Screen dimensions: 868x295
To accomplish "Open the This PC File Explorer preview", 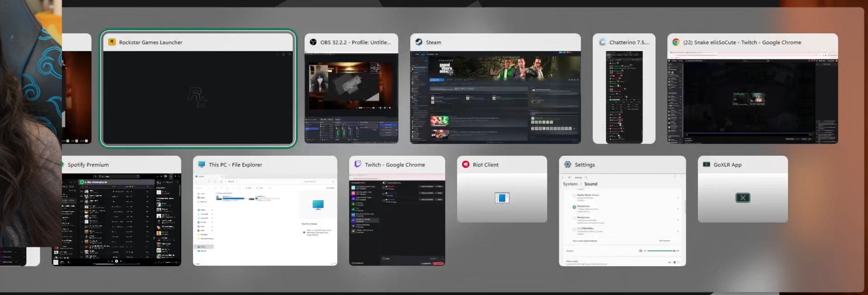I will point(265,220).
